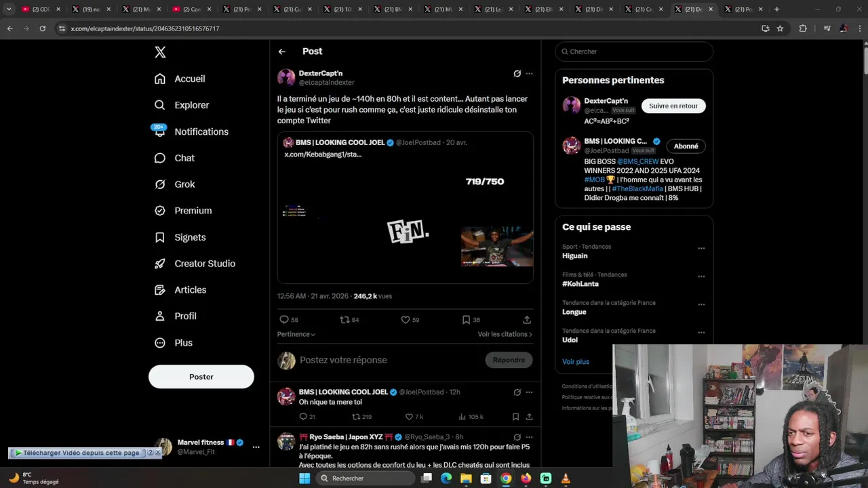Go to Accueil in the sidebar

tap(180, 79)
